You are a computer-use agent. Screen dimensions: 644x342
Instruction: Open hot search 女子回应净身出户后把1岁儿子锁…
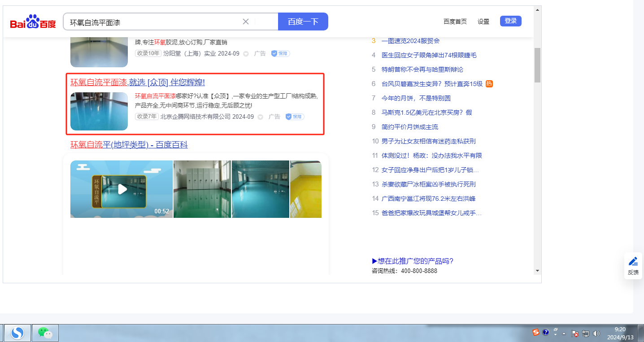point(431,170)
